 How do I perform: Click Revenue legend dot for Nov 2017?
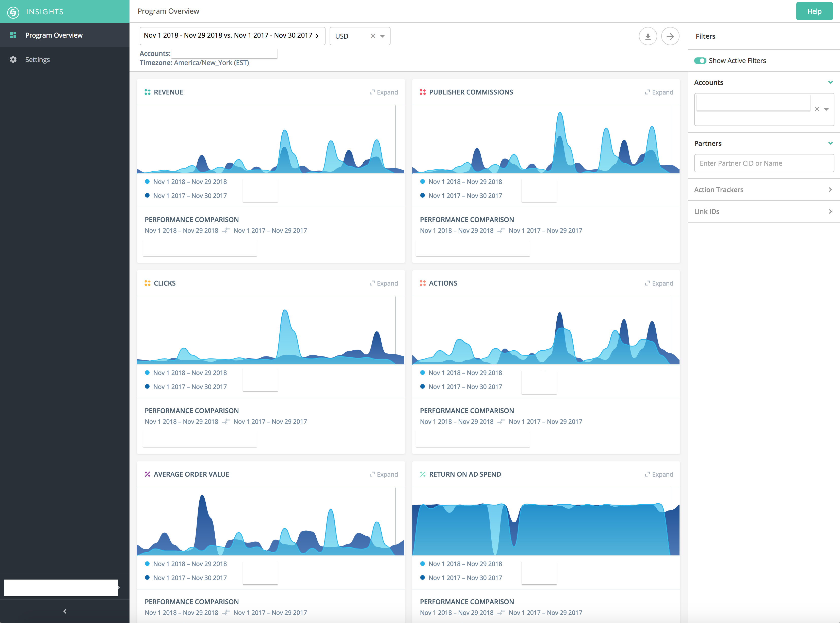point(147,195)
